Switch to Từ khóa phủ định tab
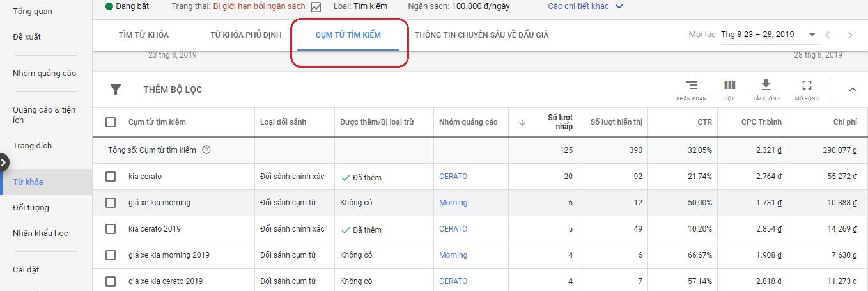The image size is (868, 291). pos(245,35)
